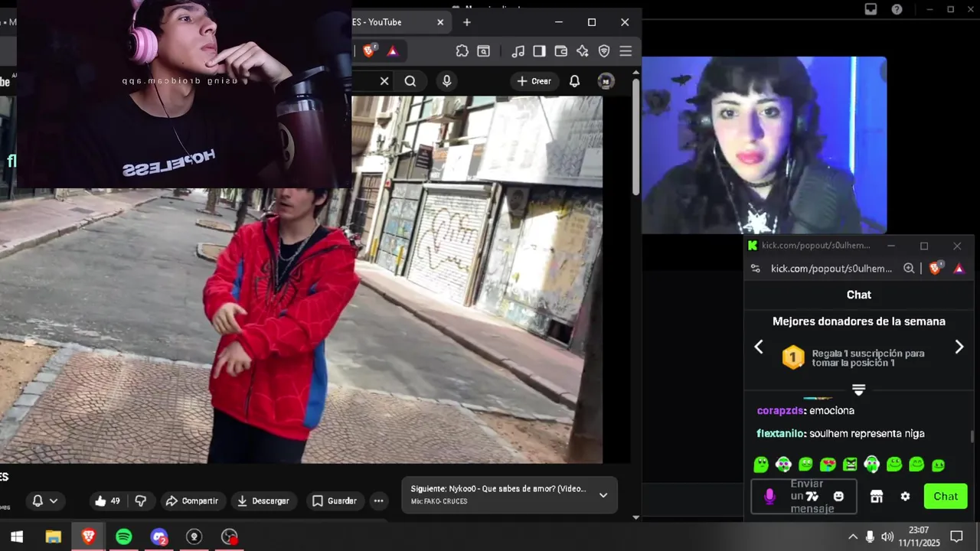Open the volume speaker tray icon
Screen dimensions: 980x551
(887, 536)
